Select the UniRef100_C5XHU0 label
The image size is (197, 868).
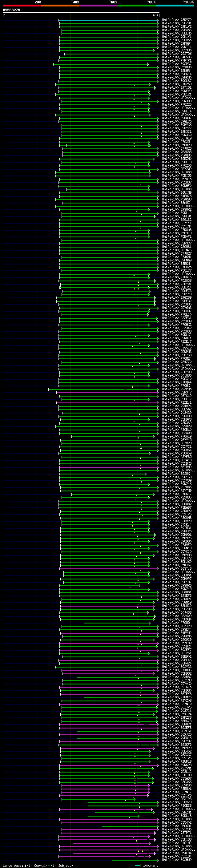pyautogui.click(x=177, y=67)
